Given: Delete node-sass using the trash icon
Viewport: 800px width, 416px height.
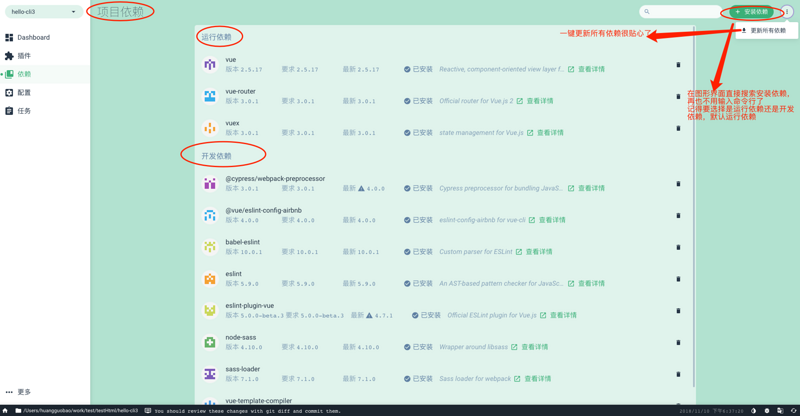Looking at the screenshot, I should [x=678, y=342].
